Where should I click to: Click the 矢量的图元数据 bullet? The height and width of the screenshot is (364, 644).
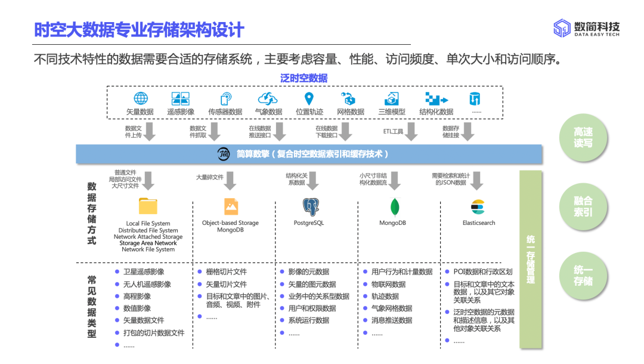click(x=312, y=284)
